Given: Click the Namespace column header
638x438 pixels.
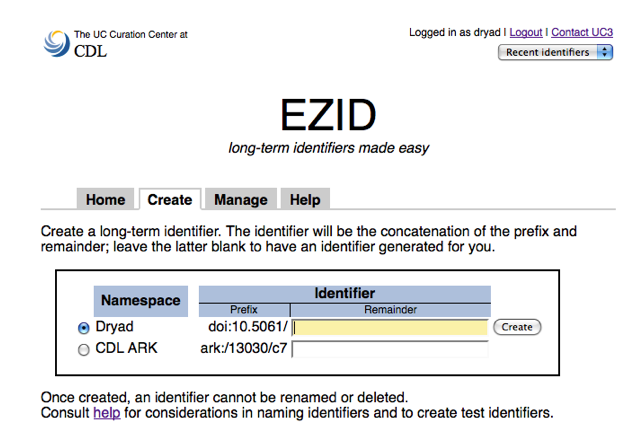Looking at the screenshot, I should [141, 301].
